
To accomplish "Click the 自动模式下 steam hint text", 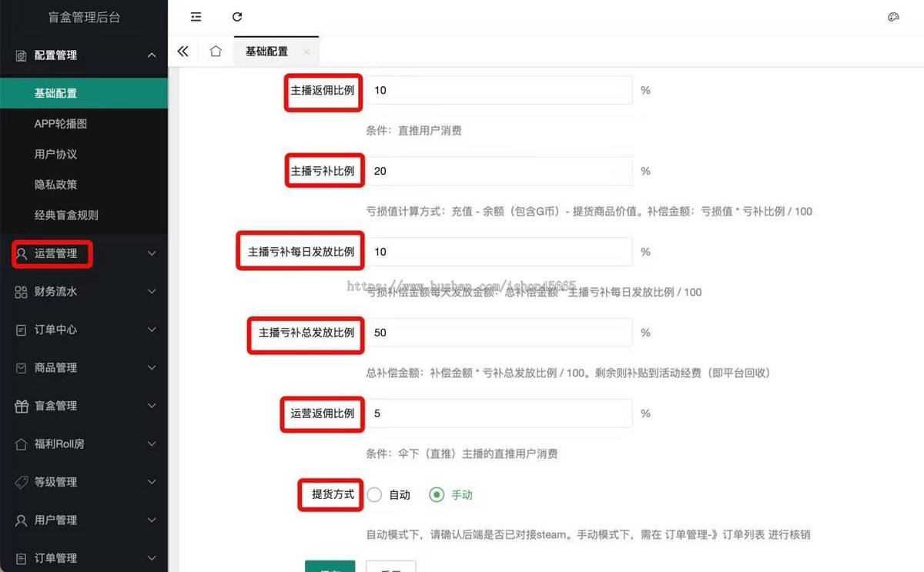I will tap(588, 535).
